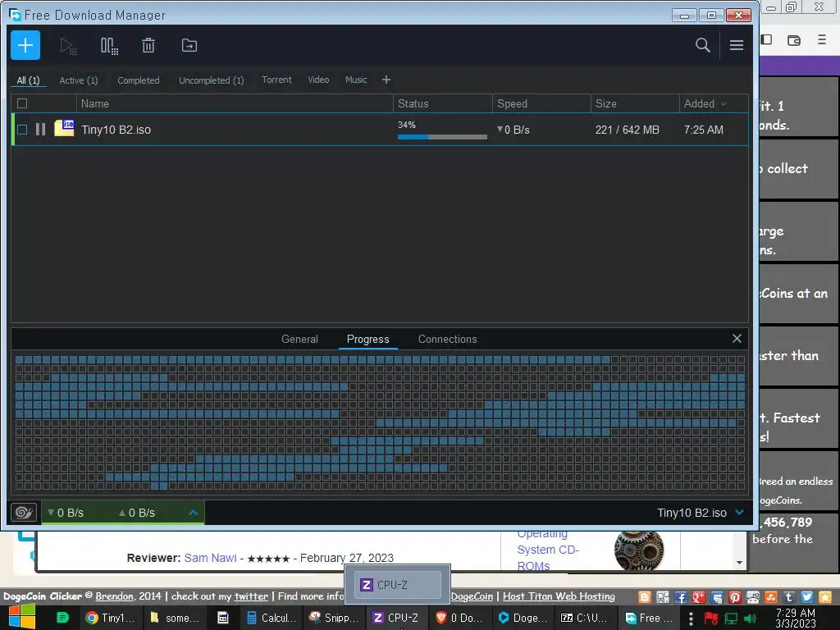Click the volume speaker tray icon
This screenshot has width=840, height=630.
pyautogui.click(x=751, y=619)
